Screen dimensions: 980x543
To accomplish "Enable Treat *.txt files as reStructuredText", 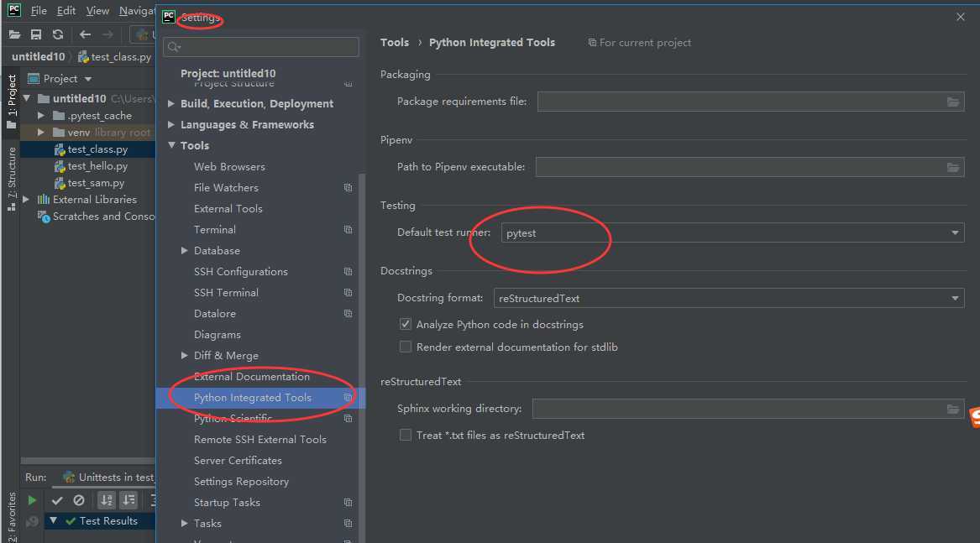I will (406, 435).
